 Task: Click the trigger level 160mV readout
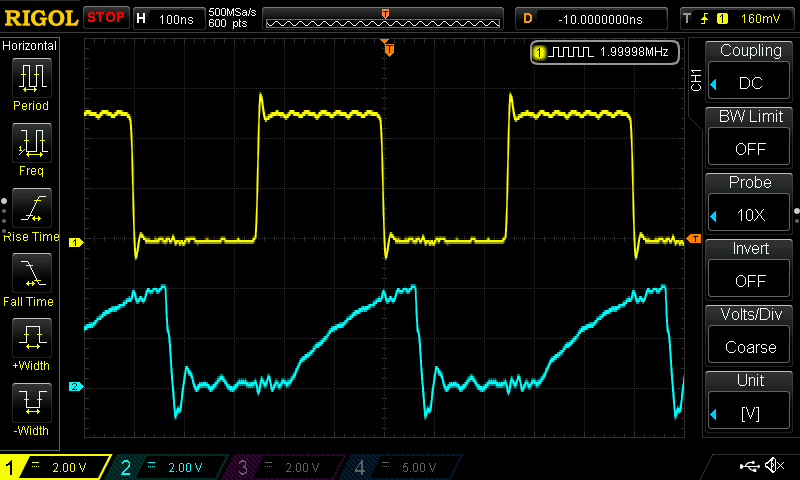pyautogui.click(x=760, y=19)
